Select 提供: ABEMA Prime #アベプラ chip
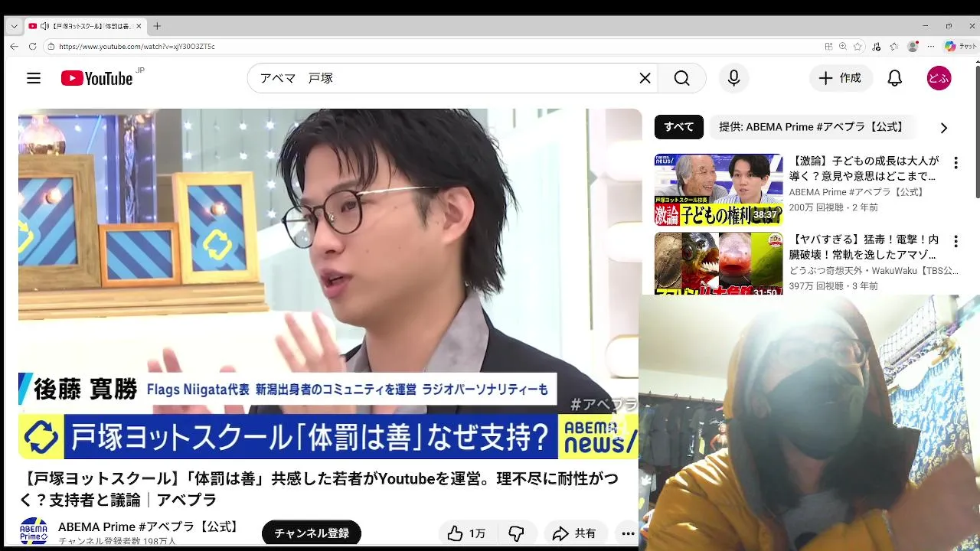The width and height of the screenshot is (980, 551). [x=812, y=127]
